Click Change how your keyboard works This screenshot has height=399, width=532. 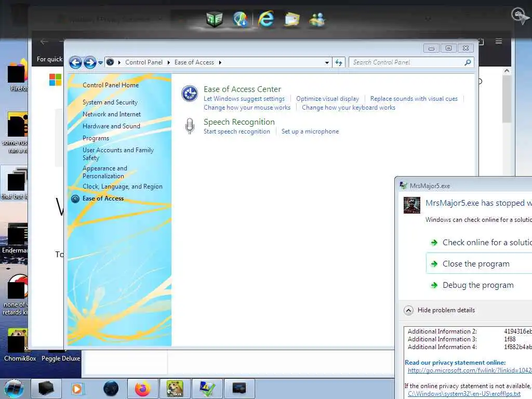349,108
